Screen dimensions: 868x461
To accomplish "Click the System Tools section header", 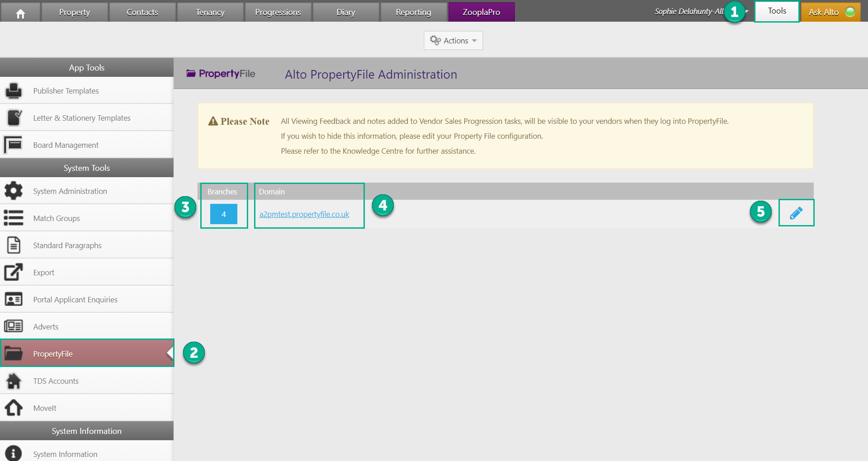I will pyautogui.click(x=87, y=168).
